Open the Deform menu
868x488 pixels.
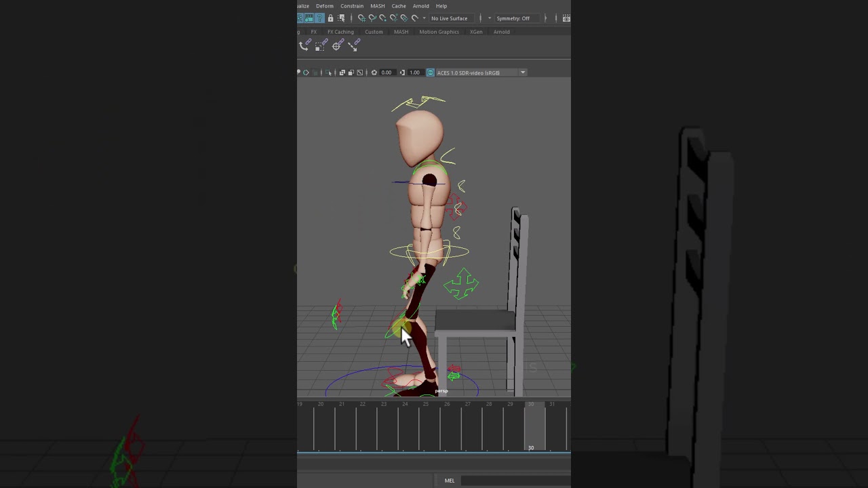point(325,6)
